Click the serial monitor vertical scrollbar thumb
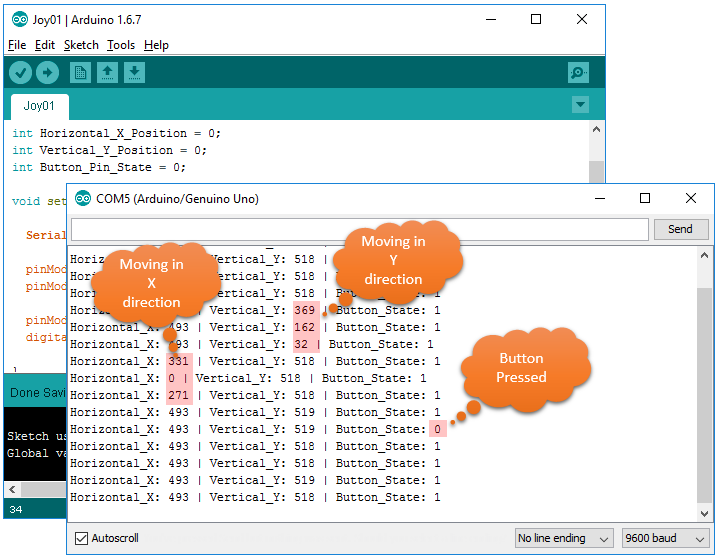Viewport: 719px width, 560px height. [704, 395]
